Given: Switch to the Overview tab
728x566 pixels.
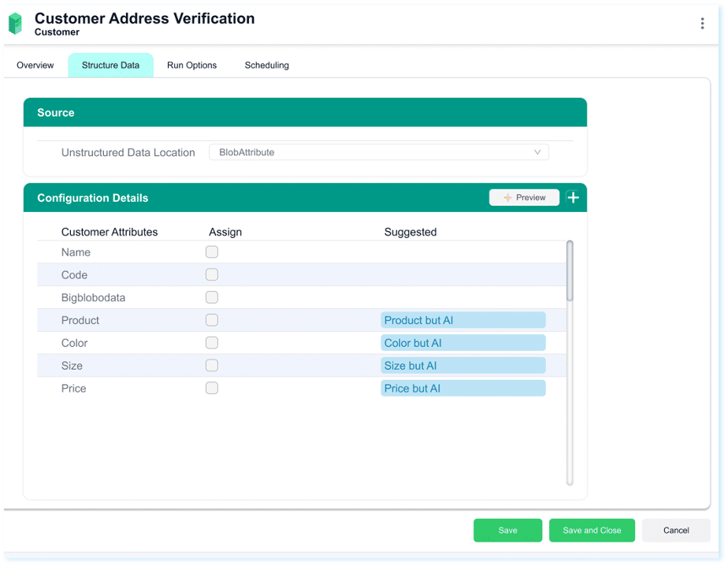Looking at the screenshot, I should coord(35,65).
